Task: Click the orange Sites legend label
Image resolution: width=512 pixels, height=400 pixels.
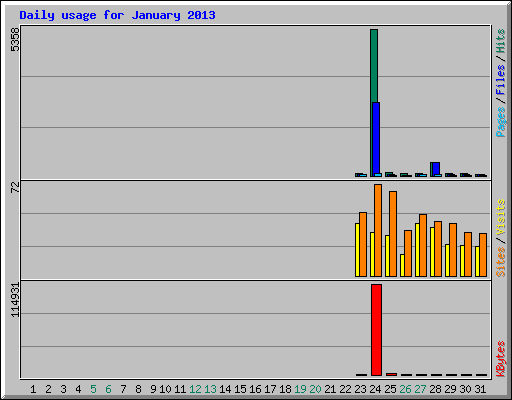Action: 501,262
